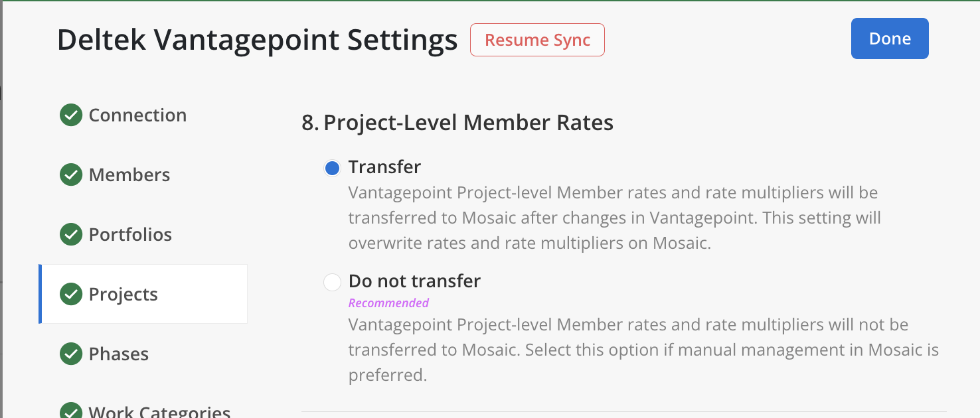Image resolution: width=980 pixels, height=418 pixels.
Task: Open the Connection settings tab
Action: [x=137, y=115]
